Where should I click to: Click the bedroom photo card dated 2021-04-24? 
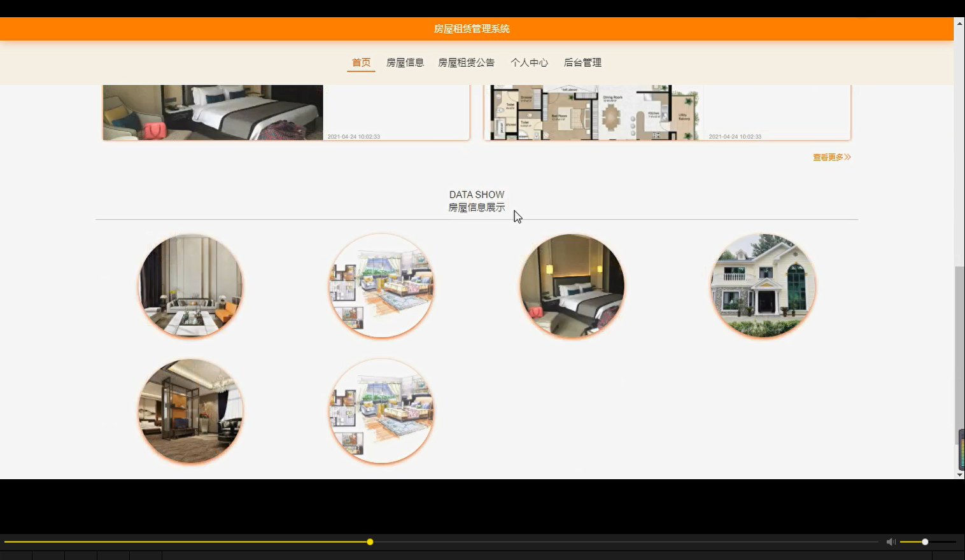point(285,112)
